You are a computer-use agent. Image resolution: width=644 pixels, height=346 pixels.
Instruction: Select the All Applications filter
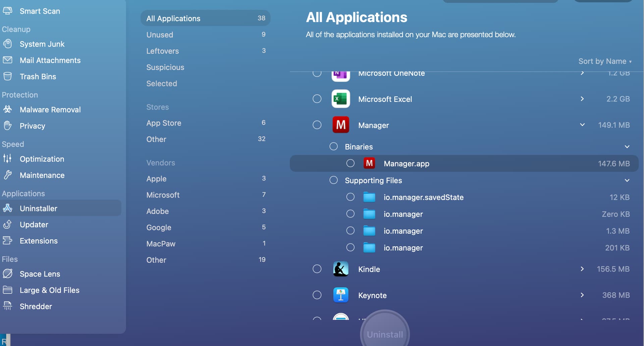pyautogui.click(x=206, y=18)
